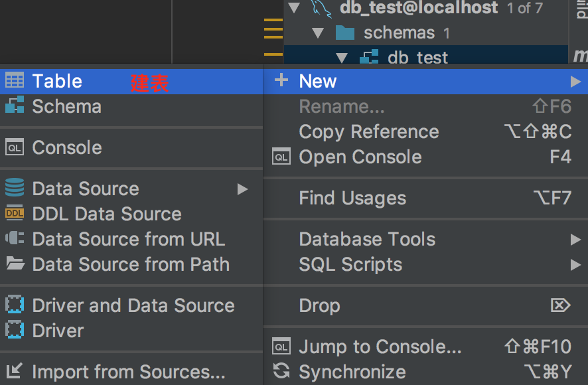Create a new Table
This screenshot has width=588, height=385.
[56, 80]
